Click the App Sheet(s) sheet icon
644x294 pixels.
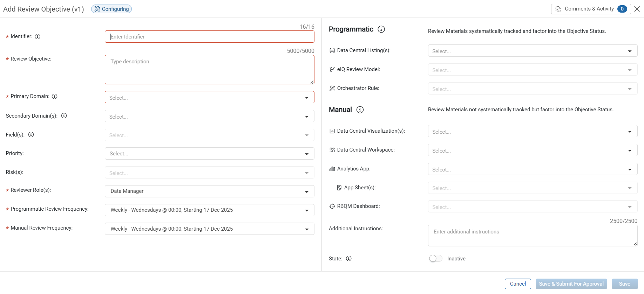[339, 188]
